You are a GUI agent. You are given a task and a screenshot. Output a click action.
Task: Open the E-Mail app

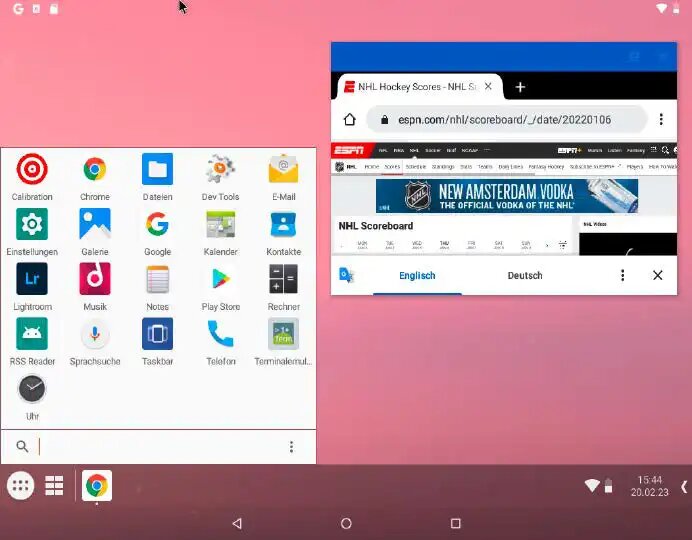coord(283,177)
